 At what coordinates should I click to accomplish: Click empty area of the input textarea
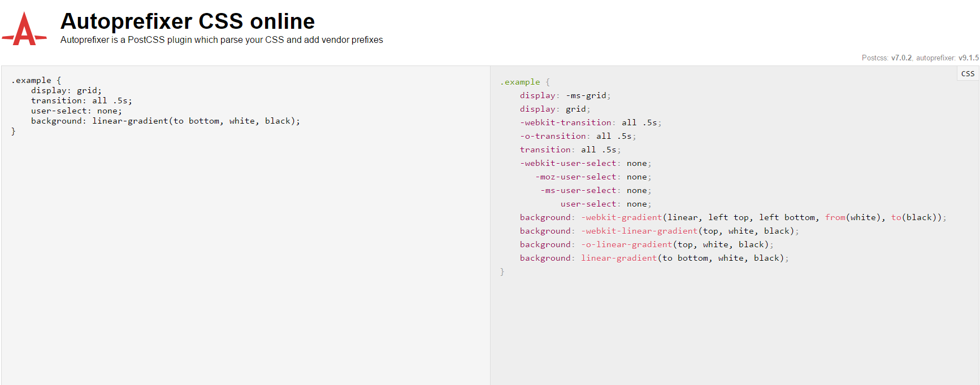coord(243,254)
